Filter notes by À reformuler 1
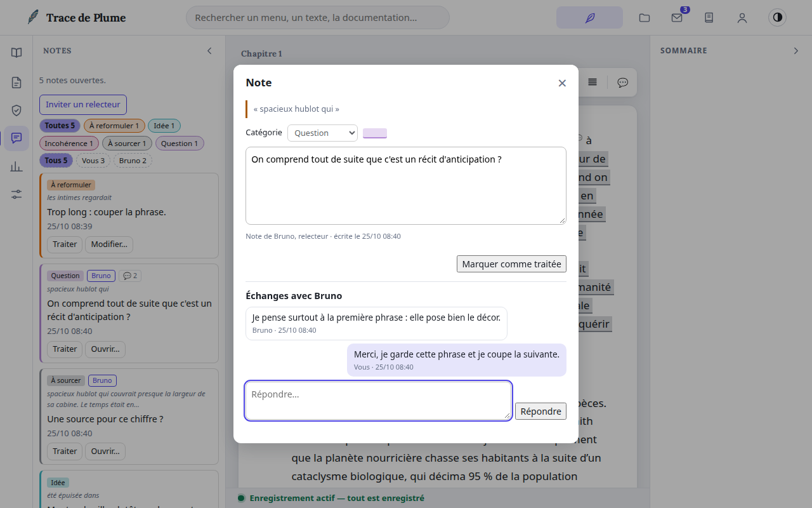This screenshot has width=812, height=508. pos(114,126)
